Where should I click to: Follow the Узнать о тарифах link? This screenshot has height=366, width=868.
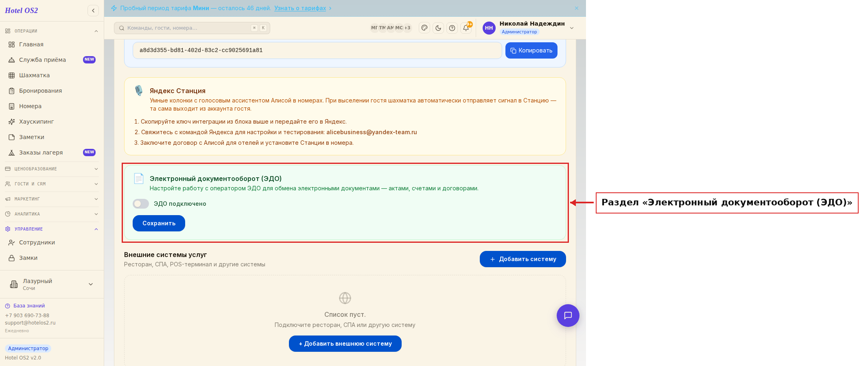[x=300, y=8]
